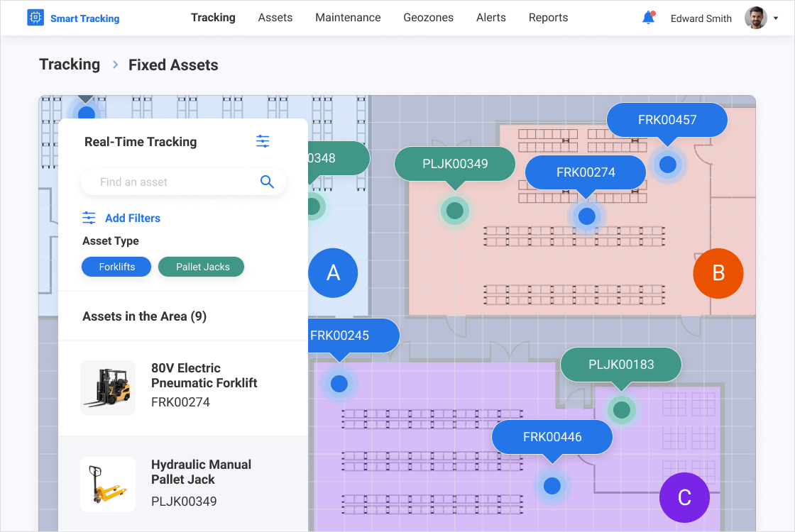Click the Tracking breadcrumb link
This screenshot has height=532, width=795.
(70, 65)
